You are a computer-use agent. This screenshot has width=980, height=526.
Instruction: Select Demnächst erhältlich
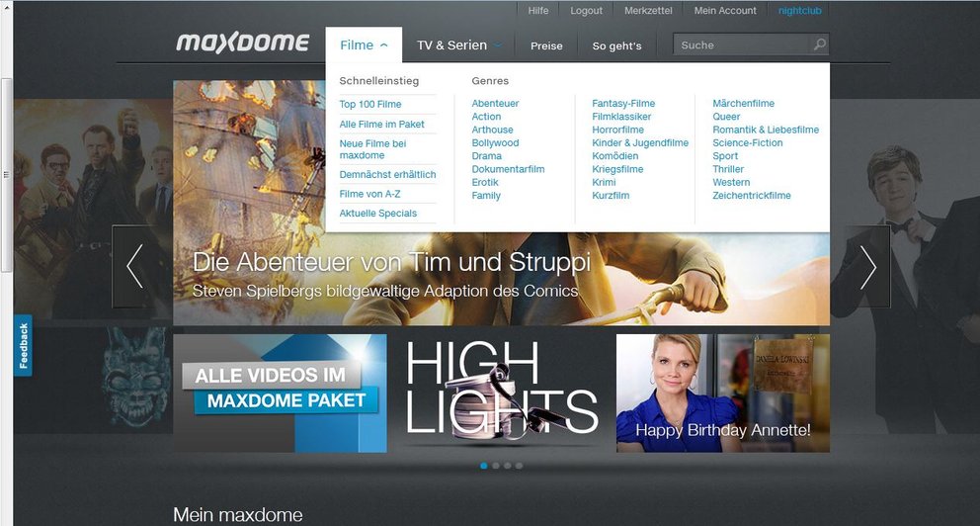(x=387, y=174)
